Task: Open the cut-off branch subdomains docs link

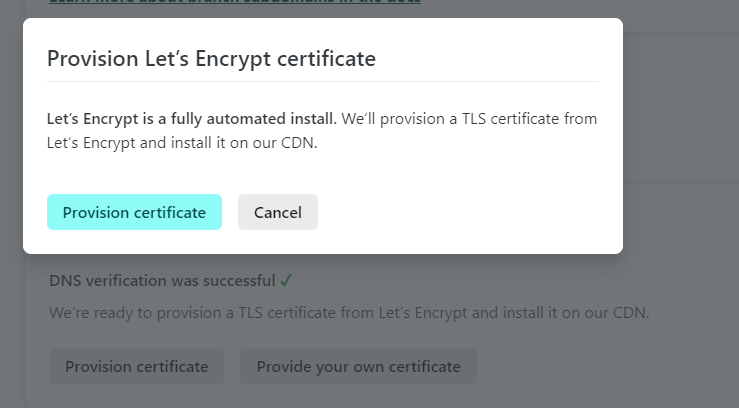Action: (x=235, y=2)
